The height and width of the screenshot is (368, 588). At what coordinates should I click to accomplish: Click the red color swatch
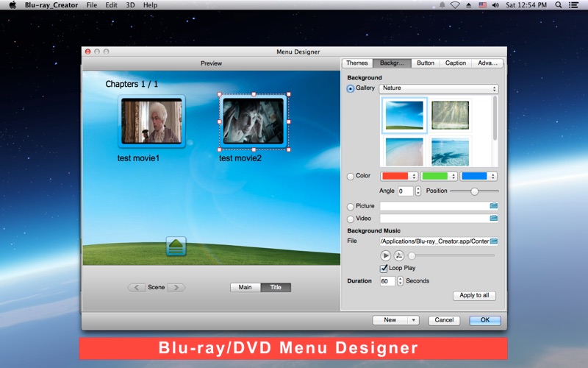(x=395, y=176)
